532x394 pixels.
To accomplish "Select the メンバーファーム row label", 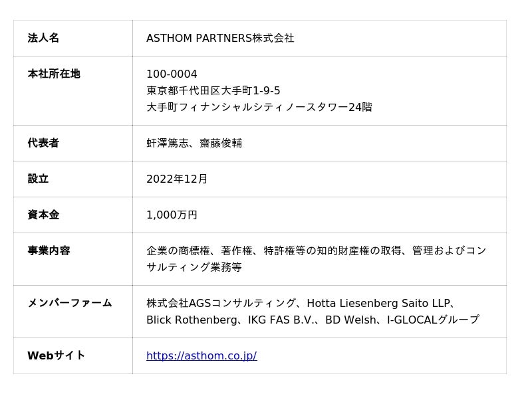I will tap(70, 304).
